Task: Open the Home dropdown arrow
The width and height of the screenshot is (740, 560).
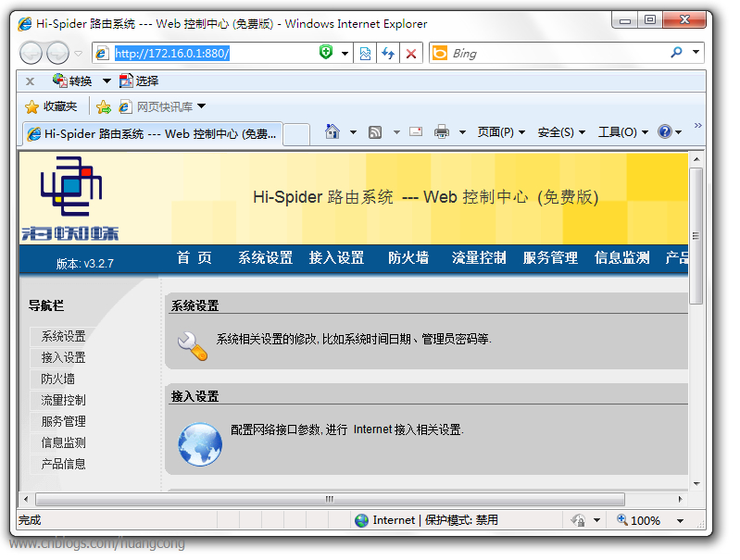Action: 353,132
